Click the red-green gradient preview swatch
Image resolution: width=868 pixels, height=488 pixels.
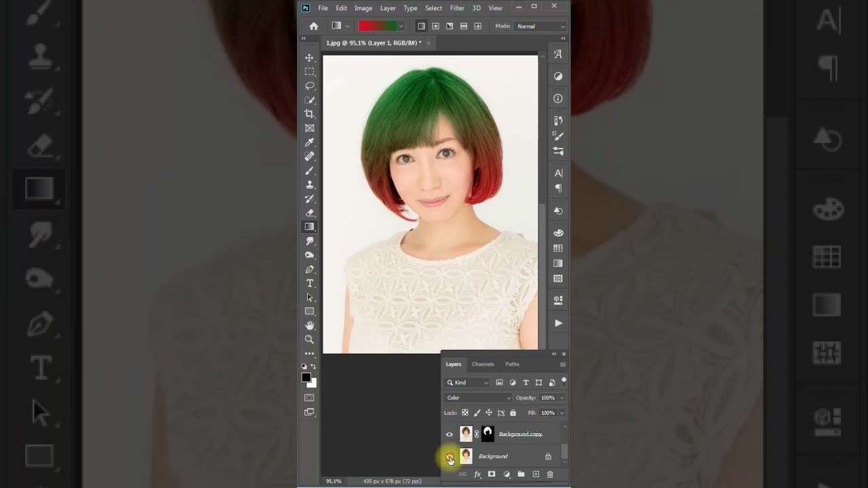(x=378, y=26)
